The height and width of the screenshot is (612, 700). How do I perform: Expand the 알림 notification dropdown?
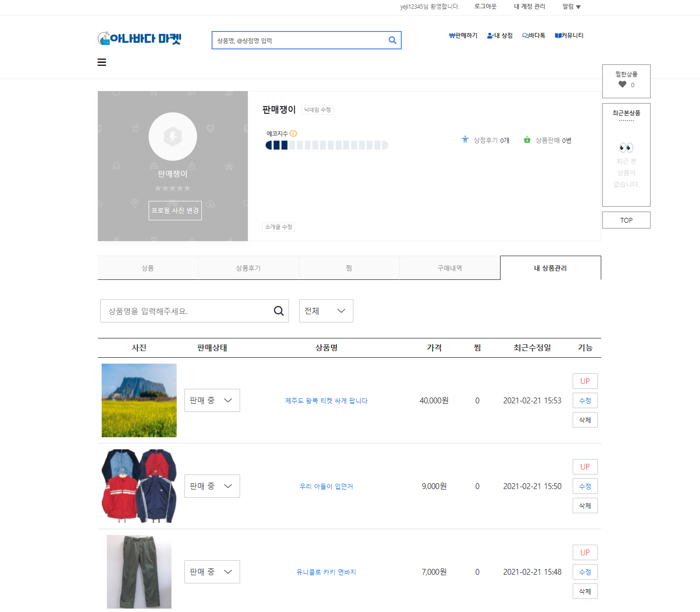click(x=571, y=7)
